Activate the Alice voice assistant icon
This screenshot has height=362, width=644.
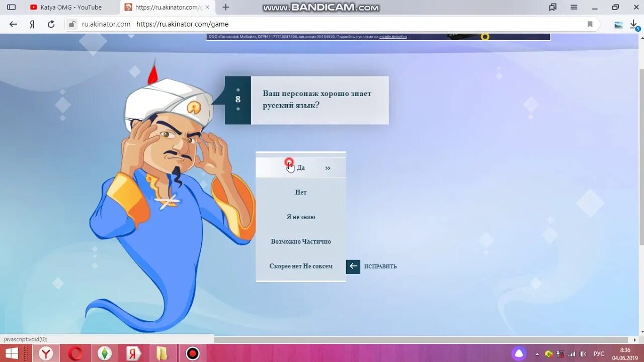[x=519, y=353]
